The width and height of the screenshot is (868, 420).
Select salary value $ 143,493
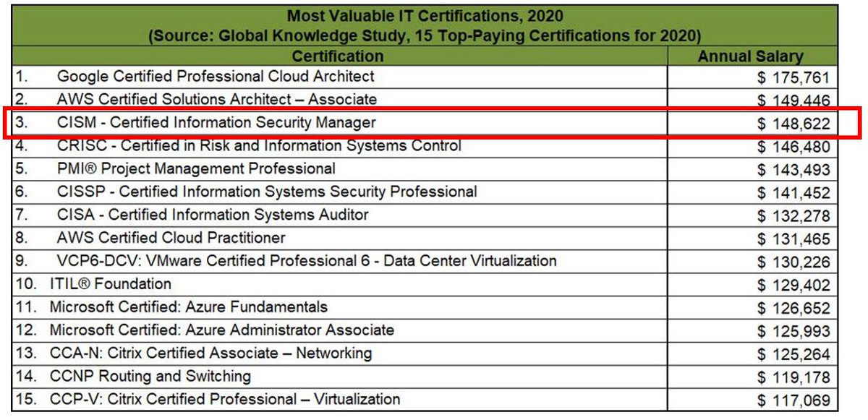click(793, 171)
